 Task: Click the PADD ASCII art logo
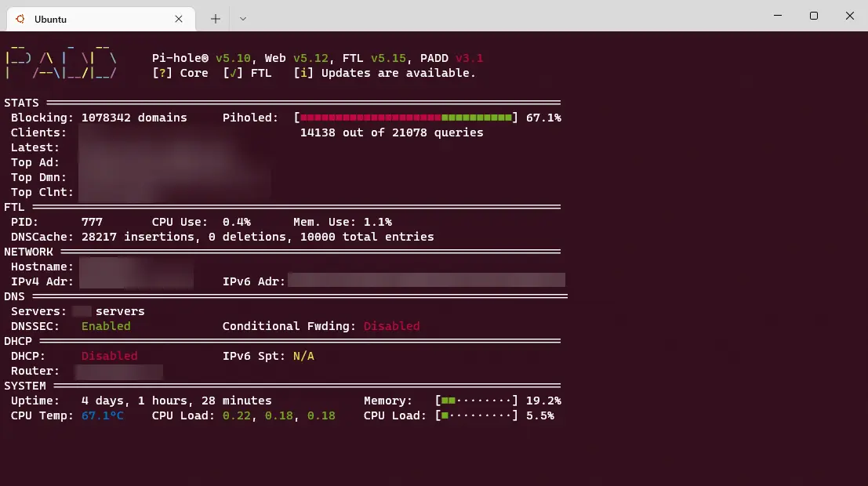click(x=61, y=62)
